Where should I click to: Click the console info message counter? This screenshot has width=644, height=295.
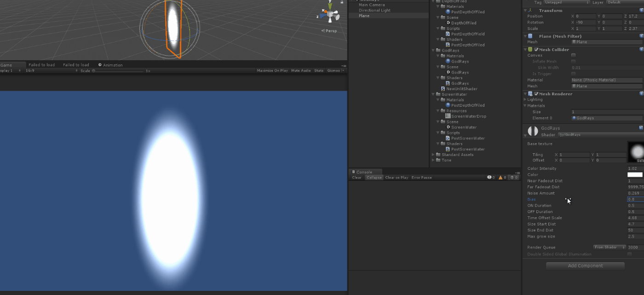(491, 178)
